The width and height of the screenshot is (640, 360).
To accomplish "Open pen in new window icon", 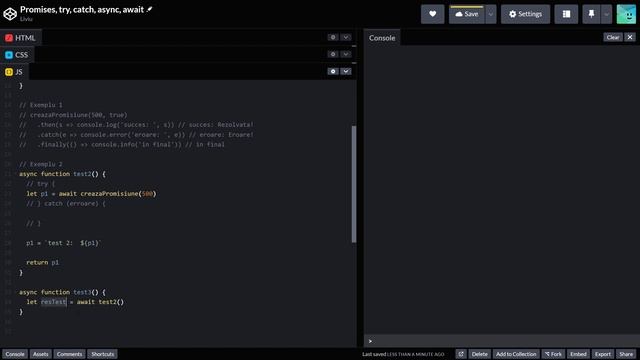I will pyautogui.click(x=461, y=354).
